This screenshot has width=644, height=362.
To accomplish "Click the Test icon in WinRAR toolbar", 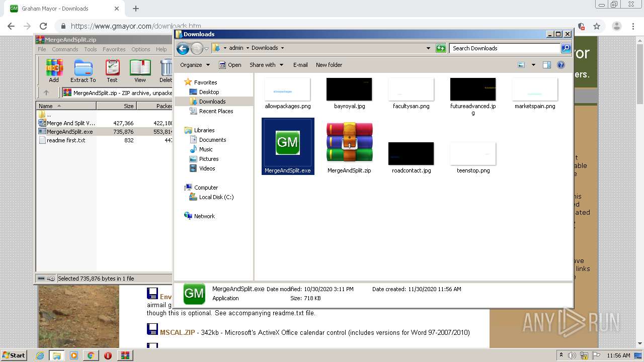I will 112,70.
